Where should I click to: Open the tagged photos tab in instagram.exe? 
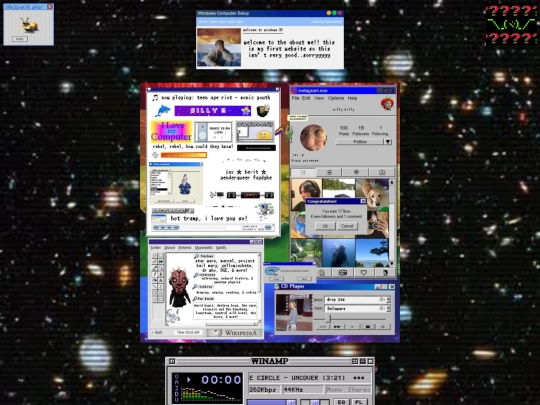[382, 172]
